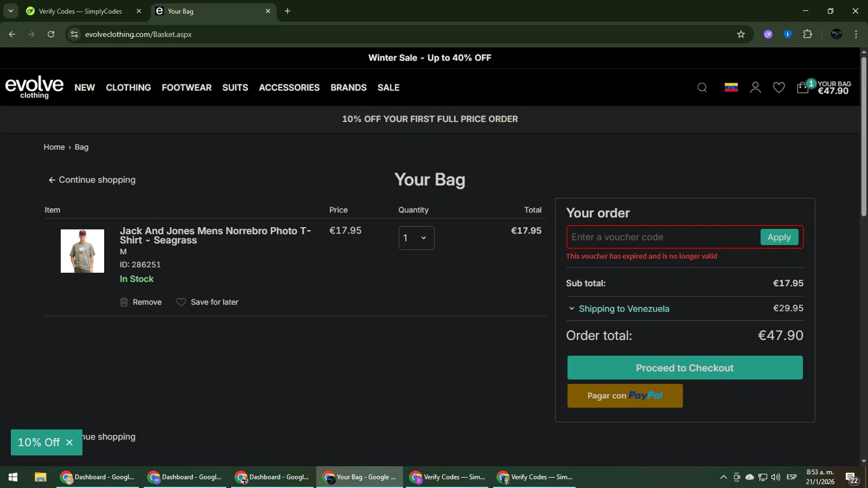This screenshot has height=488, width=868.
Task: Open first Dashboard Chrome taskbar window
Action: pyautogui.click(x=98, y=477)
